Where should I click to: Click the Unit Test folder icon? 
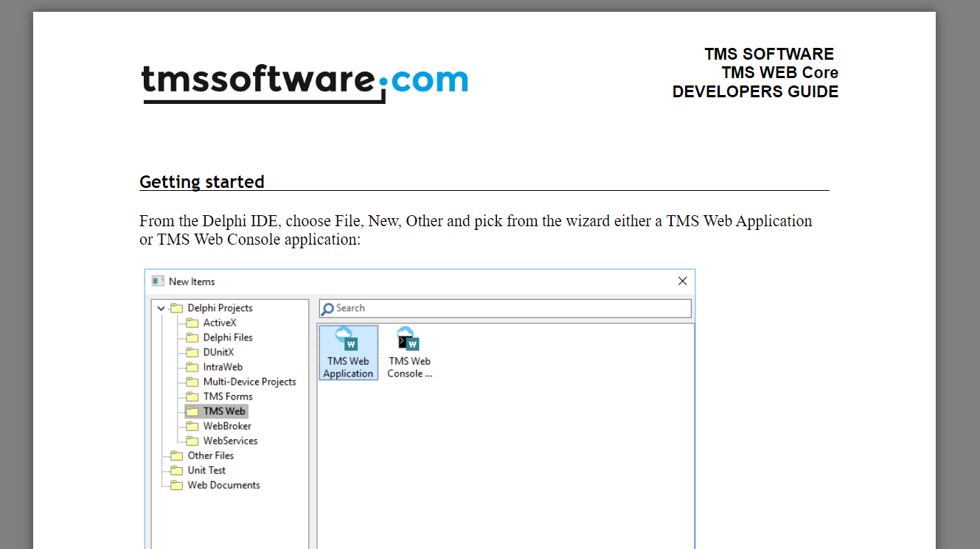tap(176, 470)
